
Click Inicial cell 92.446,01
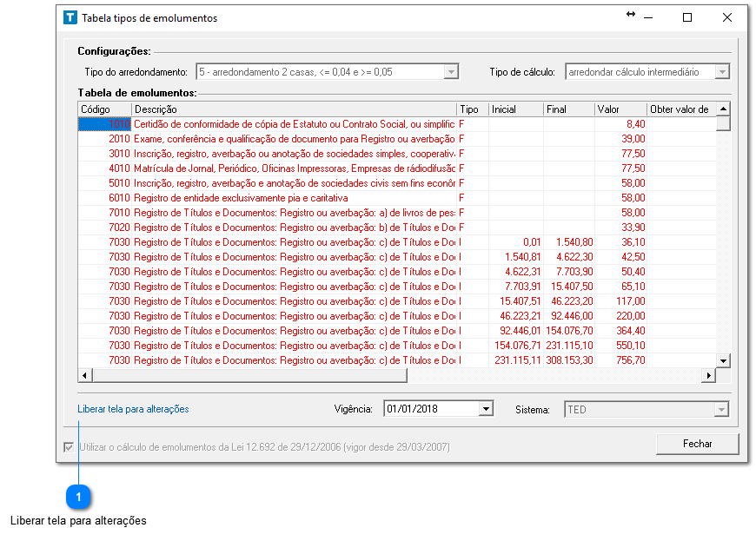pos(516,331)
